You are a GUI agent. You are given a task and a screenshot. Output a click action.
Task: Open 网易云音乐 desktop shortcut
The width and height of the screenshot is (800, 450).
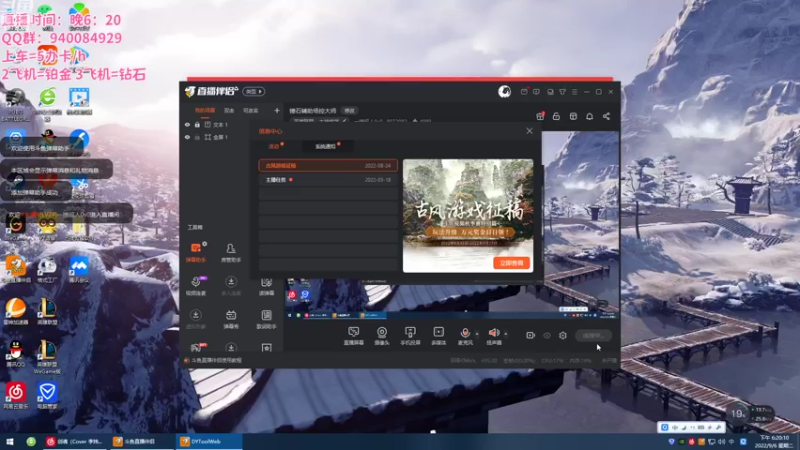pyautogui.click(x=16, y=396)
